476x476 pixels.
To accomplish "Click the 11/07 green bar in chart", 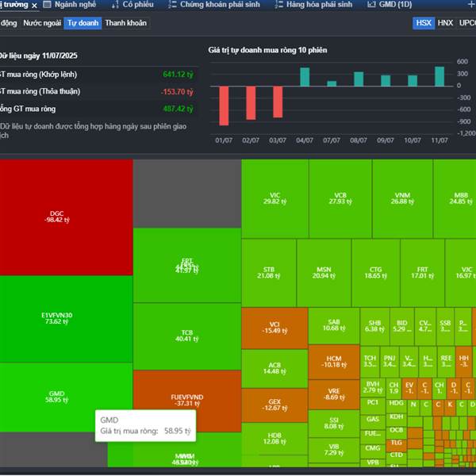I will point(440,76).
